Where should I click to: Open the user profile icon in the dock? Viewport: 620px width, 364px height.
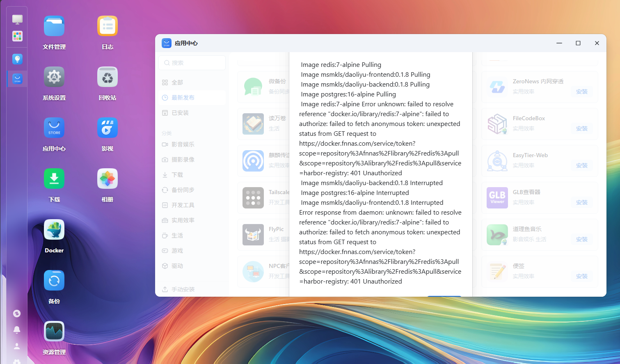click(17, 346)
